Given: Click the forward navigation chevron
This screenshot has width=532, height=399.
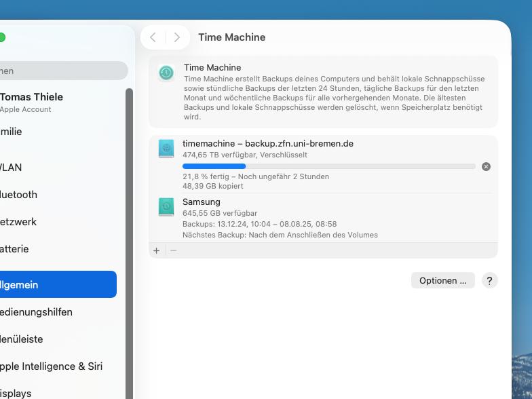Looking at the screenshot, I should coord(177,37).
